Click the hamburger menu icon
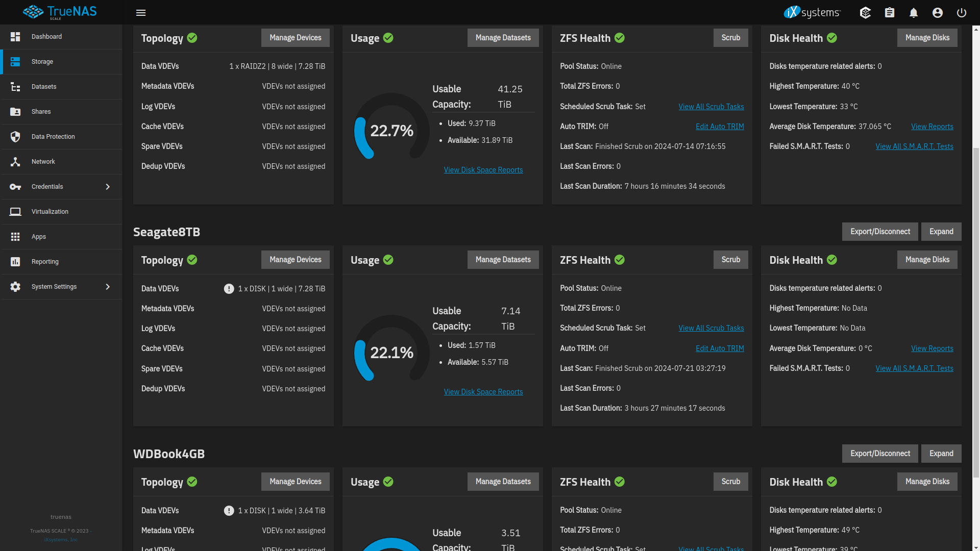 (x=141, y=12)
